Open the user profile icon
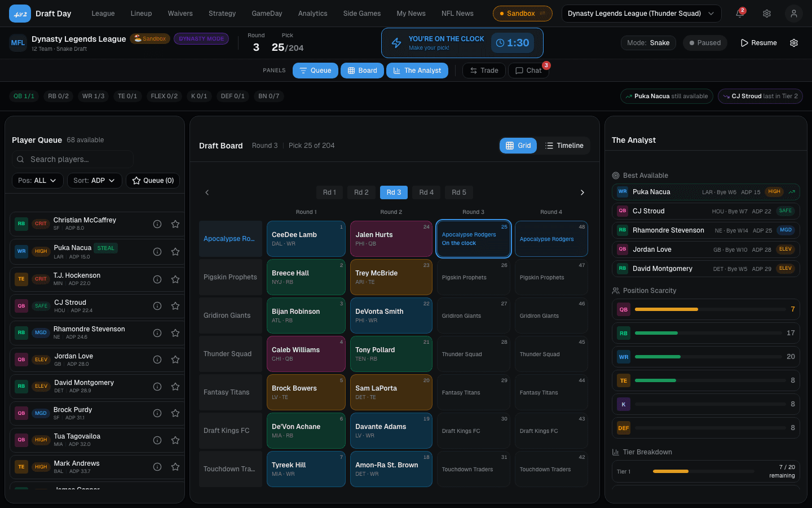Image resolution: width=812 pixels, height=508 pixels. (x=794, y=14)
